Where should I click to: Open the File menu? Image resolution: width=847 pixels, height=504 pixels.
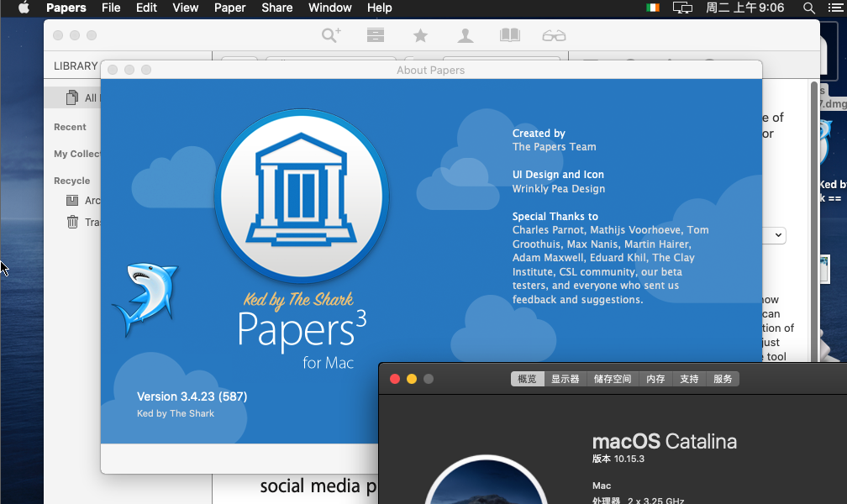click(111, 8)
